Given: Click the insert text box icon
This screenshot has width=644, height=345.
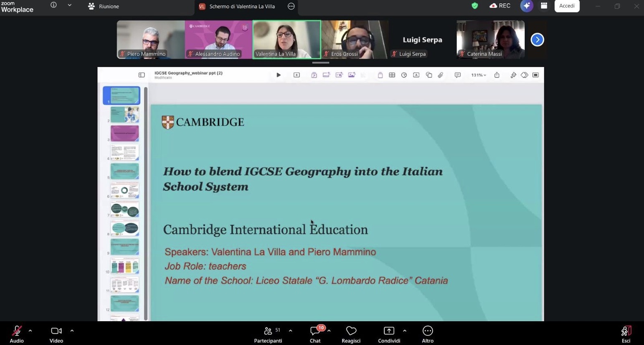Looking at the screenshot, I should coord(416,75).
